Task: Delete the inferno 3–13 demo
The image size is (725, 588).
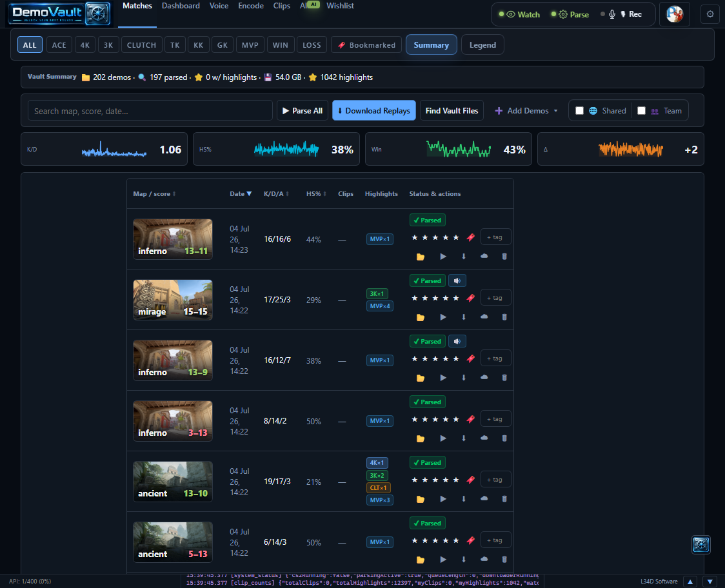Action: [x=504, y=438]
